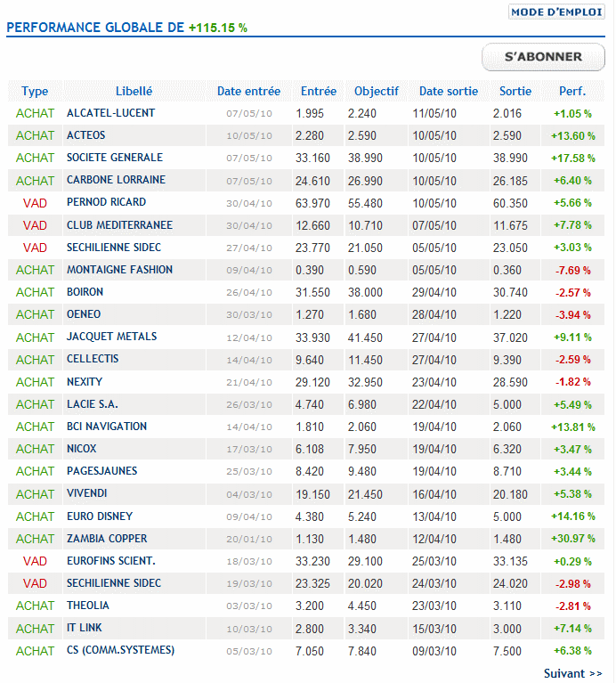Select the -7.69 % performance value

[573, 270]
